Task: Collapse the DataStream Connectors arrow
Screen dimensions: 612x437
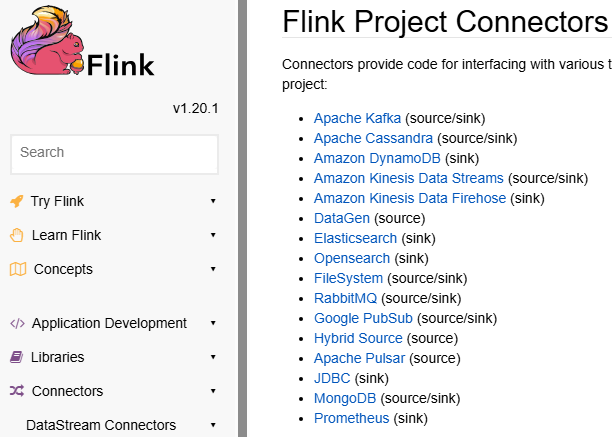Action: point(213,425)
